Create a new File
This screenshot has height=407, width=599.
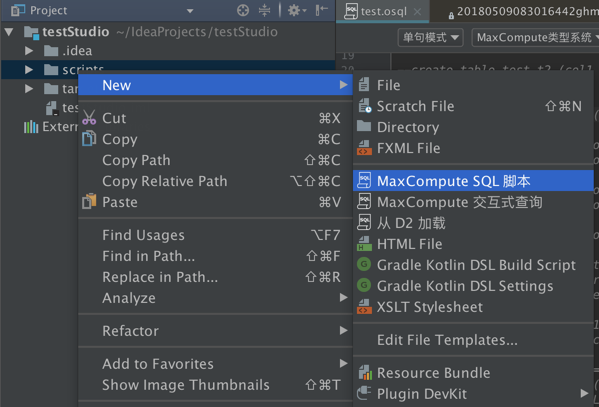tap(473, 85)
